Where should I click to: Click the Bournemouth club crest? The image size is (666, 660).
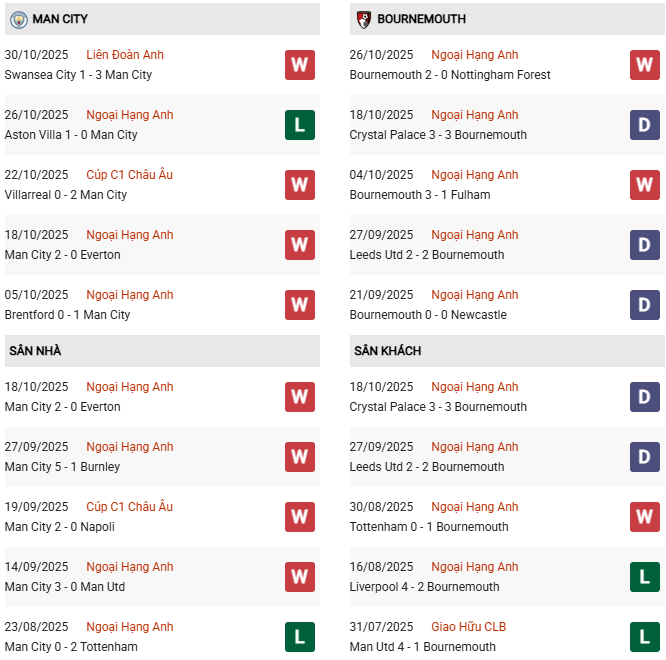pyautogui.click(x=364, y=19)
